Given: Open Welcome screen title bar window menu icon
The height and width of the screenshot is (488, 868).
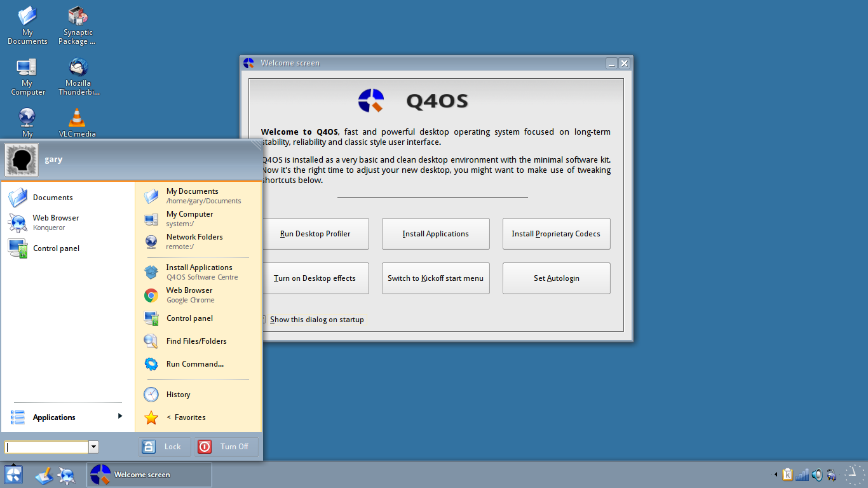Looking at the screenshot, I should click(248, 63).
